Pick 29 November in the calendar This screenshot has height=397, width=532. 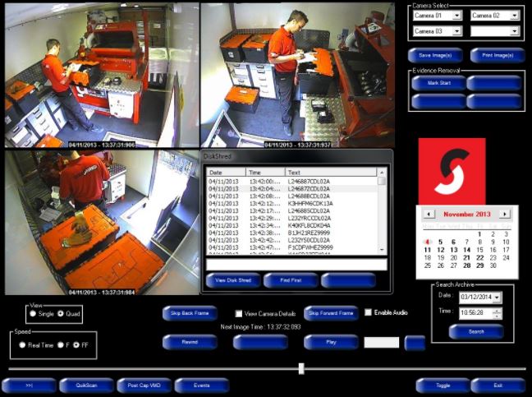[479, 265]
